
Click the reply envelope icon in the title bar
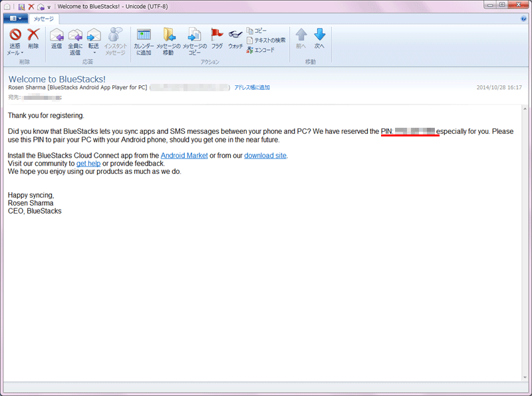pyautogui.click(x=41, y=7)
